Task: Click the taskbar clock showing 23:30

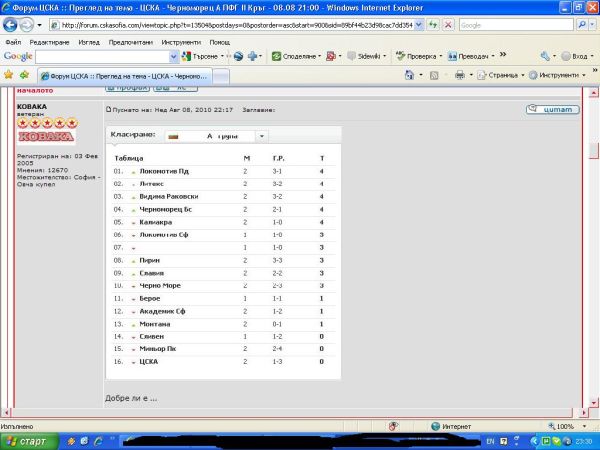Action: coord(585,442)
